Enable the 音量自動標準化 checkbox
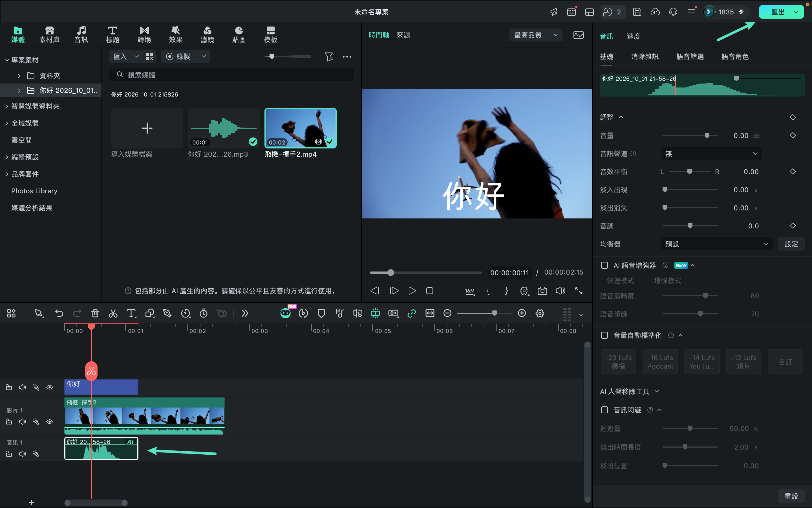812x508 pixels. click(604, 335)
